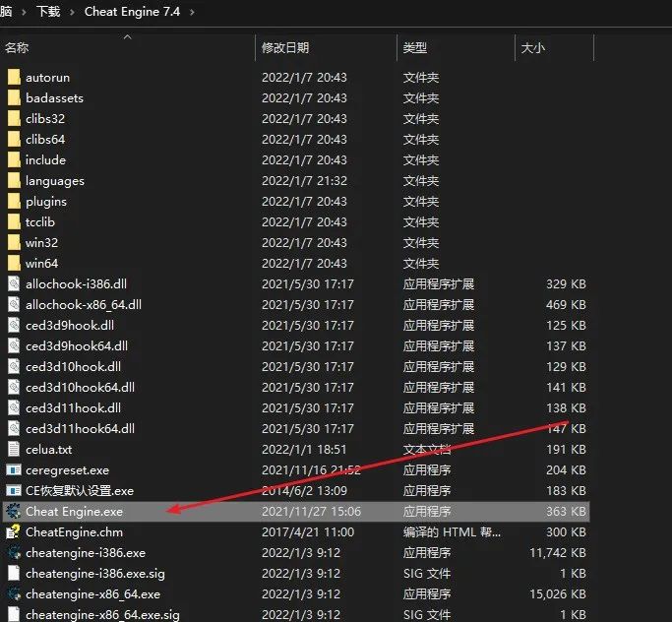Click the celua.txt text document icon
Image resolution: width=672 pixels, height=622 pixels.
[14, 449]
